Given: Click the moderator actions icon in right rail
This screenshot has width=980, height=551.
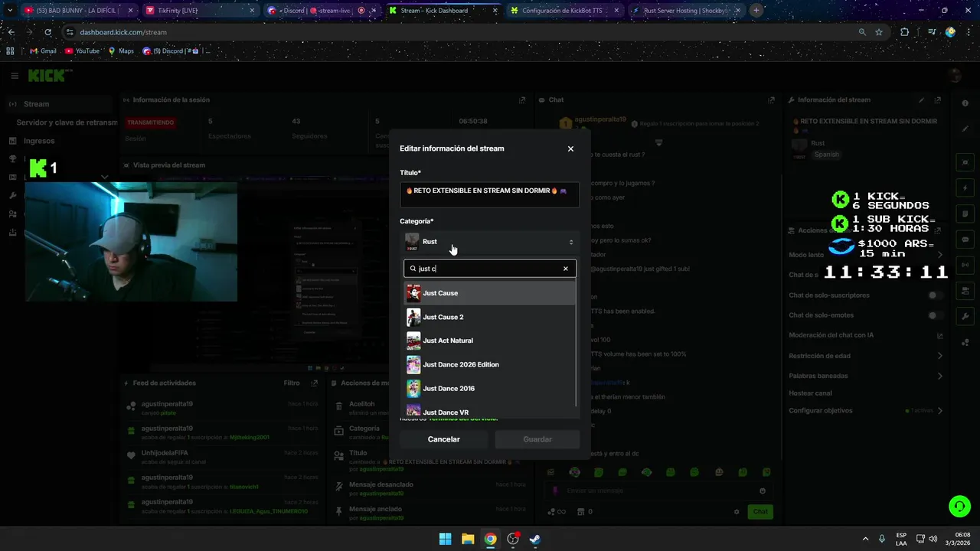Looking at the screenshot, I should pos(965,291).
